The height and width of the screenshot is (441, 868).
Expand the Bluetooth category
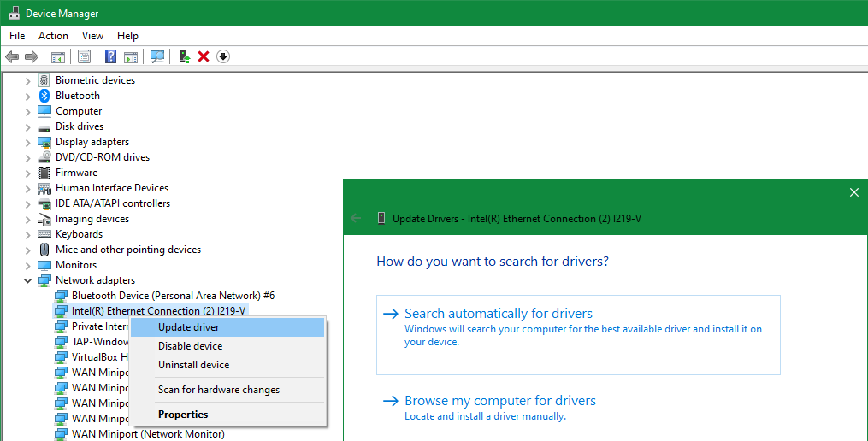27,96
